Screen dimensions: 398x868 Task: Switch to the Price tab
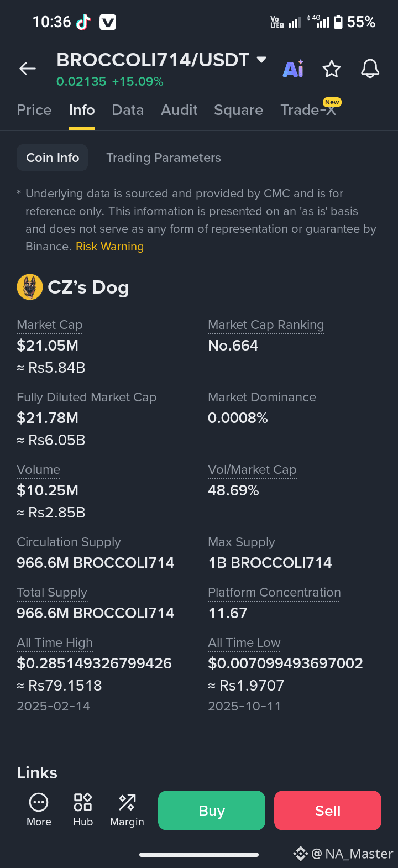(x=34, y=110)
